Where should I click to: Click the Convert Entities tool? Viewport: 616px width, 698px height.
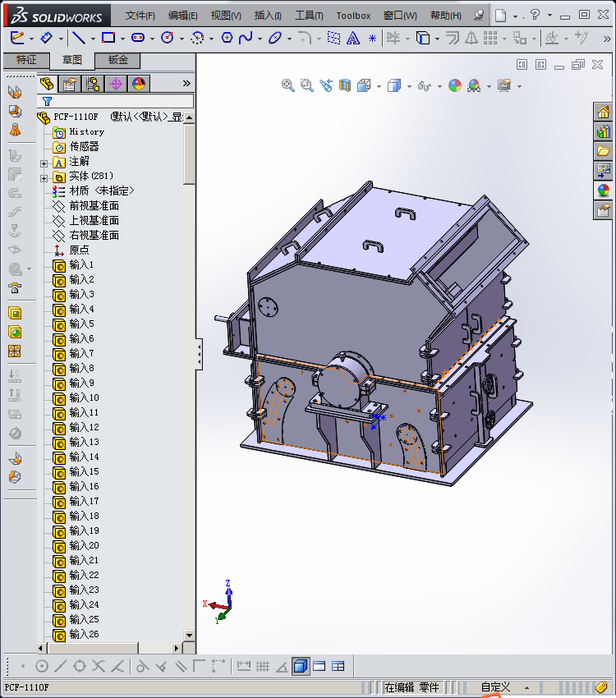423,38
